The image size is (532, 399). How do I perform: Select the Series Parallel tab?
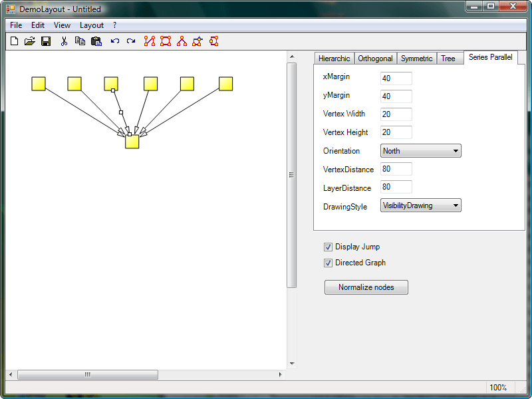click(491, 57)
